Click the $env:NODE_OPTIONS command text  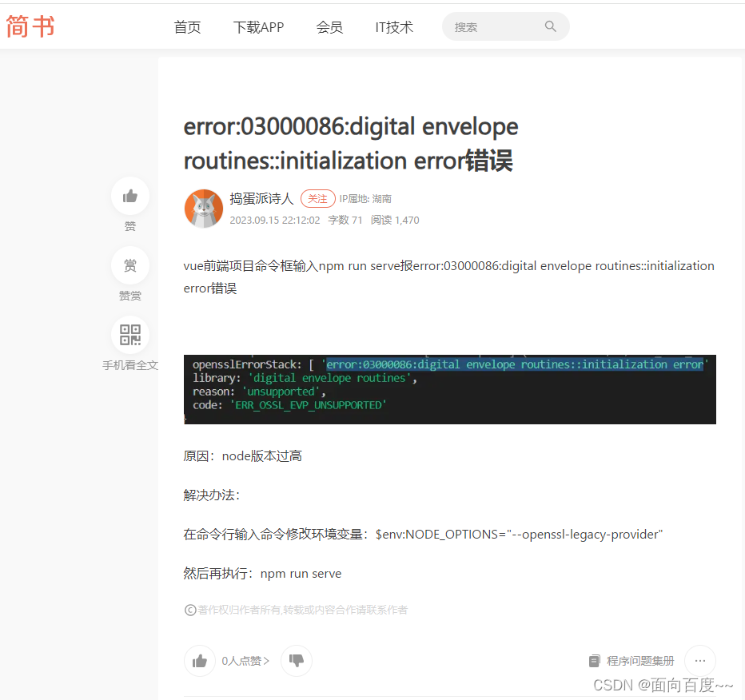coord(519,535)
